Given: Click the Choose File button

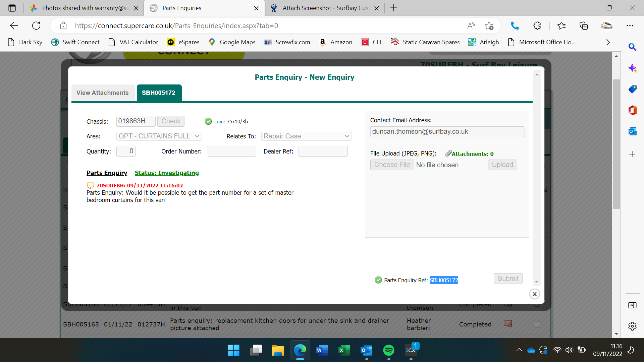Looking at the screenshot, I should coord(392,165).
